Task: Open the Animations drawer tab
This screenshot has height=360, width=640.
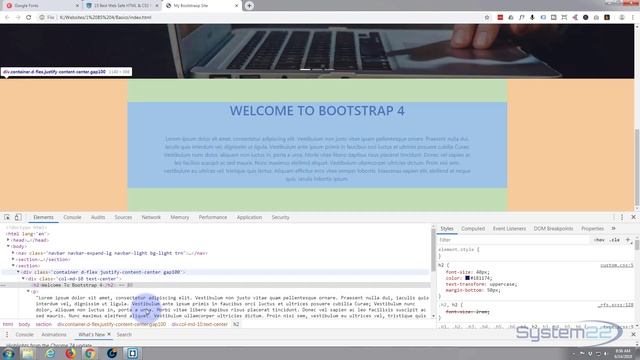Action: click(x=54, y=334)
